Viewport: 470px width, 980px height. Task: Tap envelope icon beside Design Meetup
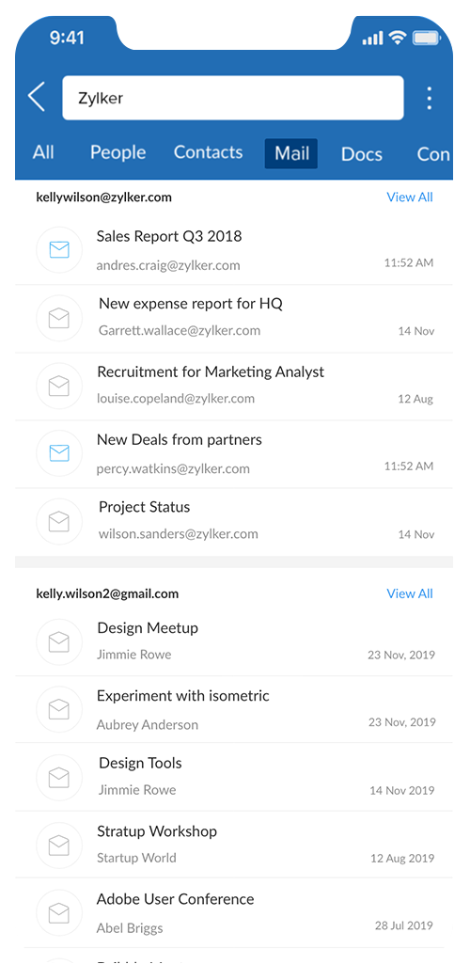58,641
